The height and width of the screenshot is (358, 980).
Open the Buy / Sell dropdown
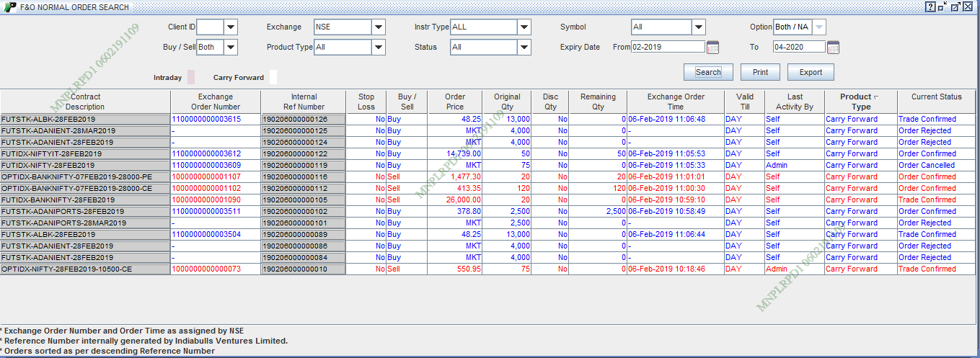(x=230, y=48)
